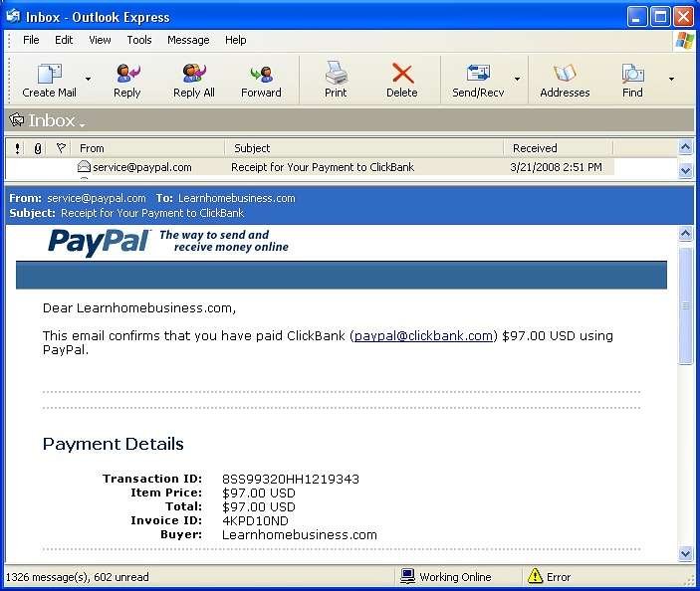Close the Outlook Express window
The height and width of the screenshot is (591, 700).
pyautogui.click(x=683, y=17)
